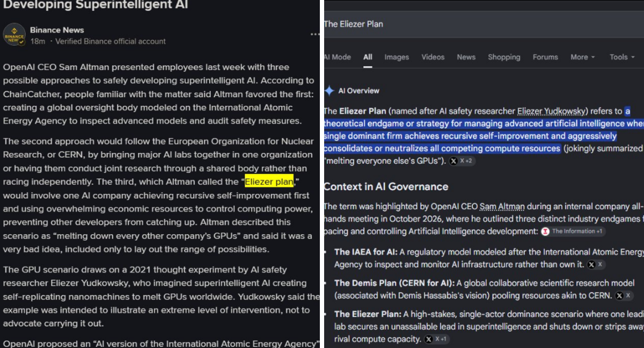Image resolution: width=644 pixels, height=348 pixels.
Task: Click the "Developing Superintelligent AI" headline
Action: coord(96,5)
